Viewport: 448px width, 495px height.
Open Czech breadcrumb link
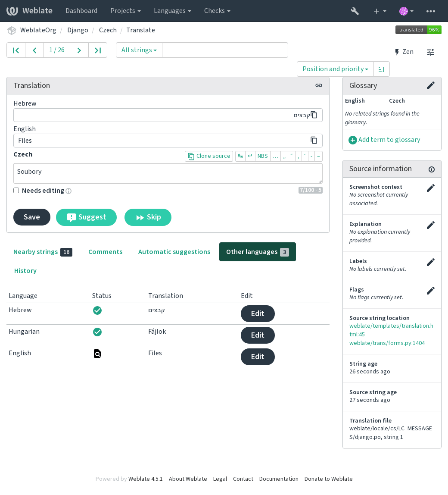pos(108,30)
